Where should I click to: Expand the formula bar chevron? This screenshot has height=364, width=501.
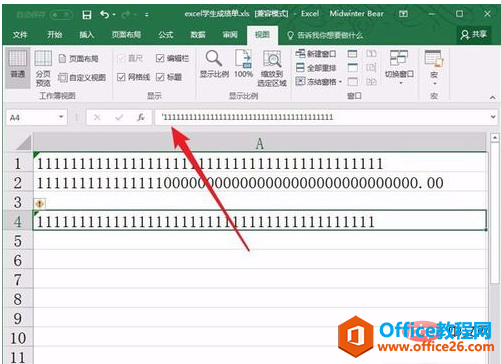493,117
